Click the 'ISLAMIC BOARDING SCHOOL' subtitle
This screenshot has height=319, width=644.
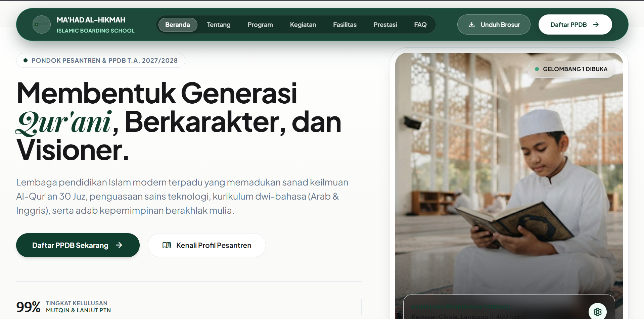[x=95, y=31]
